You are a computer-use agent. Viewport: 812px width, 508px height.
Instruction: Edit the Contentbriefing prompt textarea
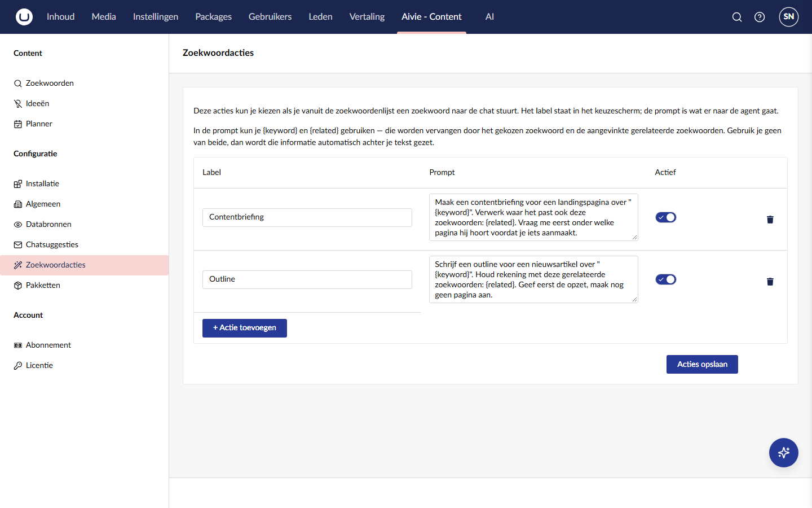pos(533,217)
